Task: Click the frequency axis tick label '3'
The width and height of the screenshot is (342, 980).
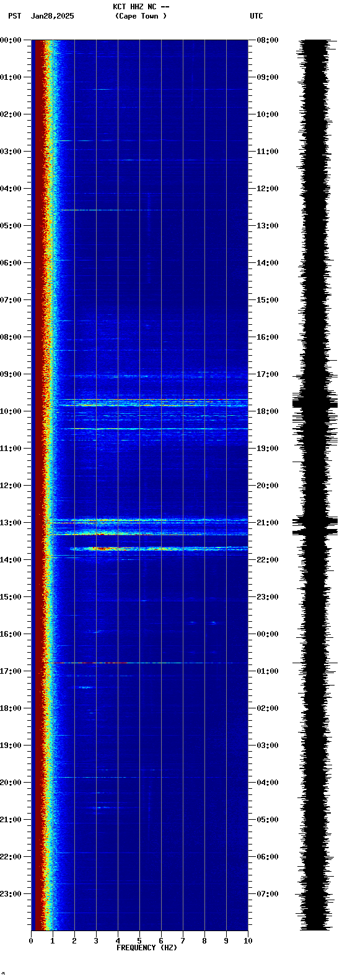Action: 96,941
